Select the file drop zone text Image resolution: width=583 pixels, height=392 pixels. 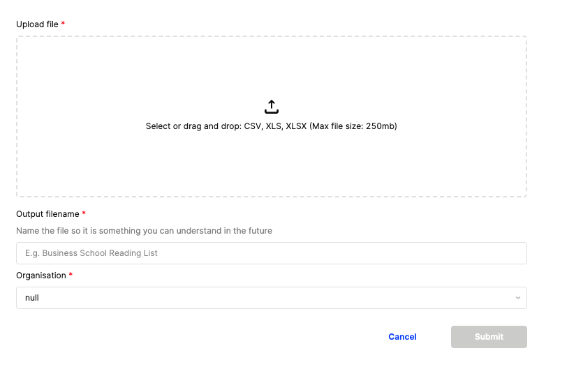(272, 126)
